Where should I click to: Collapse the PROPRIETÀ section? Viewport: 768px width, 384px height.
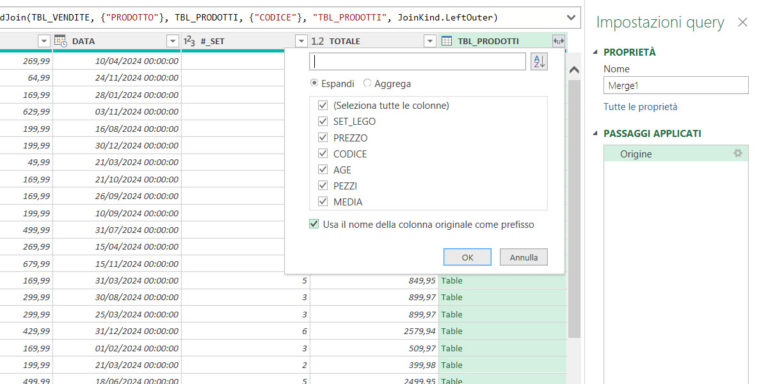coord(596,52)
